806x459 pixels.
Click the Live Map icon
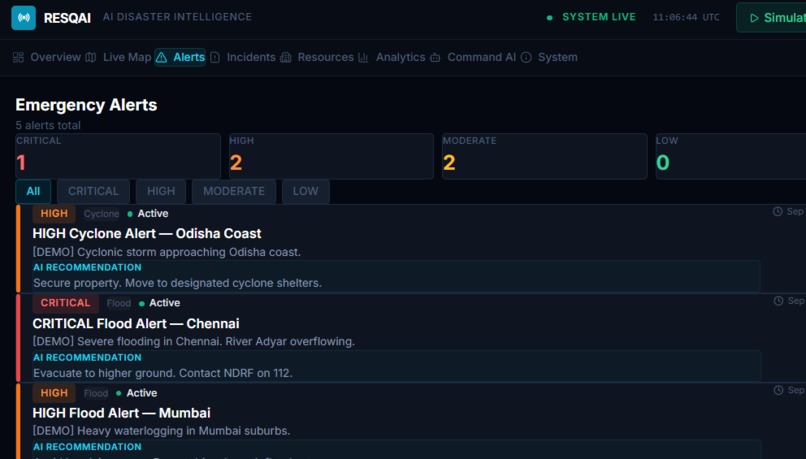91,57
